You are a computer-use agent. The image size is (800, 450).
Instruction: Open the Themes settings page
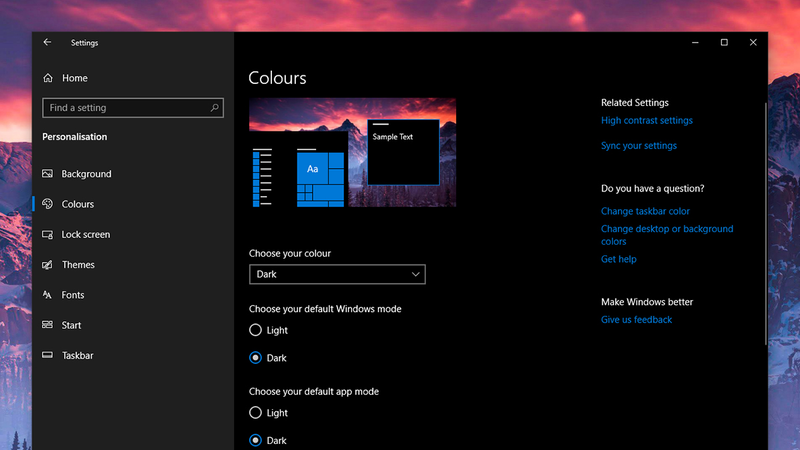coord(78,264)
